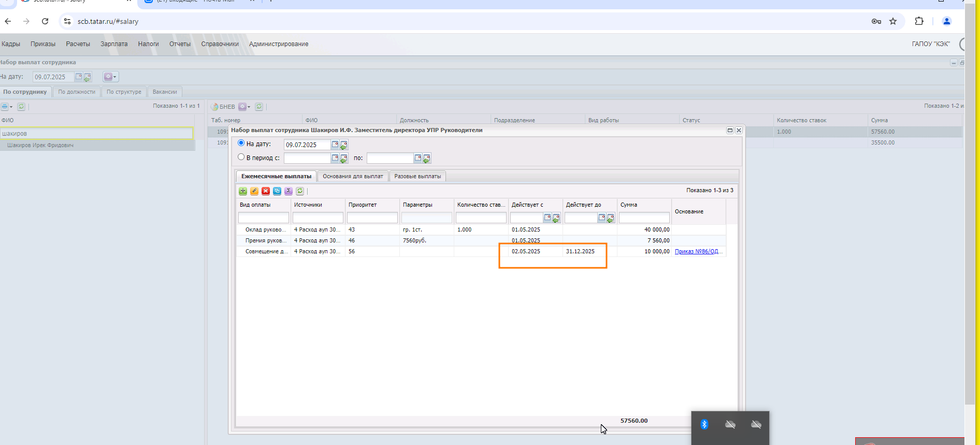Refresh the monthly payments grid
The height and width of the screenshot is (445, 980).
pyautogui.click(x=300, y=191)
